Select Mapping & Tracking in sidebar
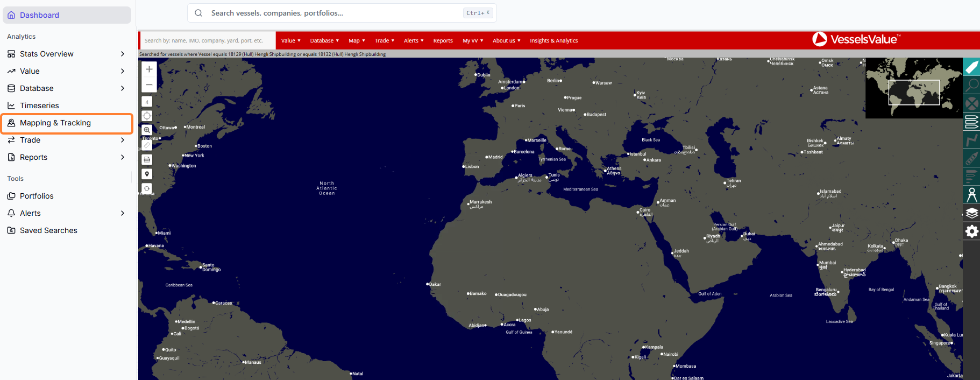 [x=67, y=123]
